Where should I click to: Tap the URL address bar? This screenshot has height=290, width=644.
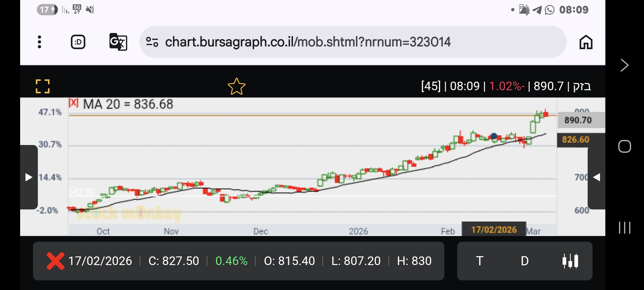pyautogui.click(x=308, y=42)
